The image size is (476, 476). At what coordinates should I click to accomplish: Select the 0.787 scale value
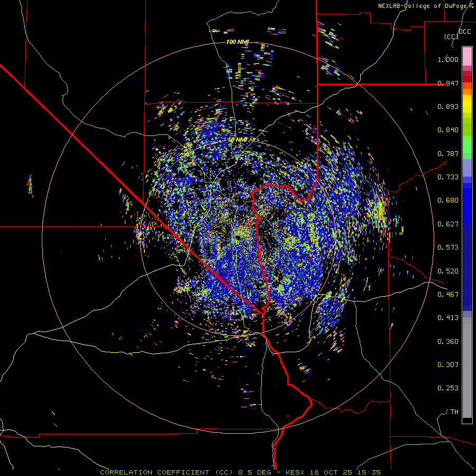tap(448, 153)
